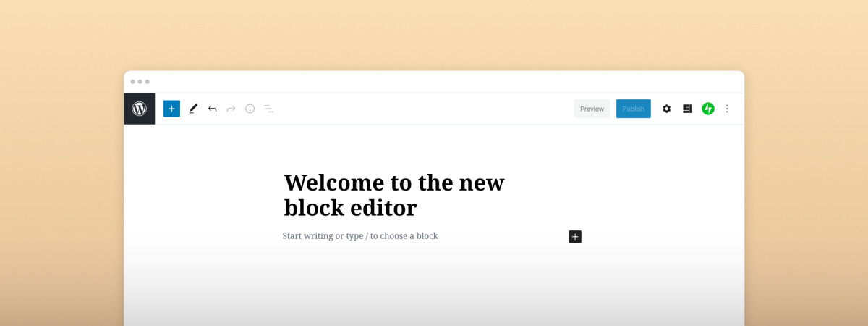Show document details info icon
The image size is (868, 326).
pos(250,109)
